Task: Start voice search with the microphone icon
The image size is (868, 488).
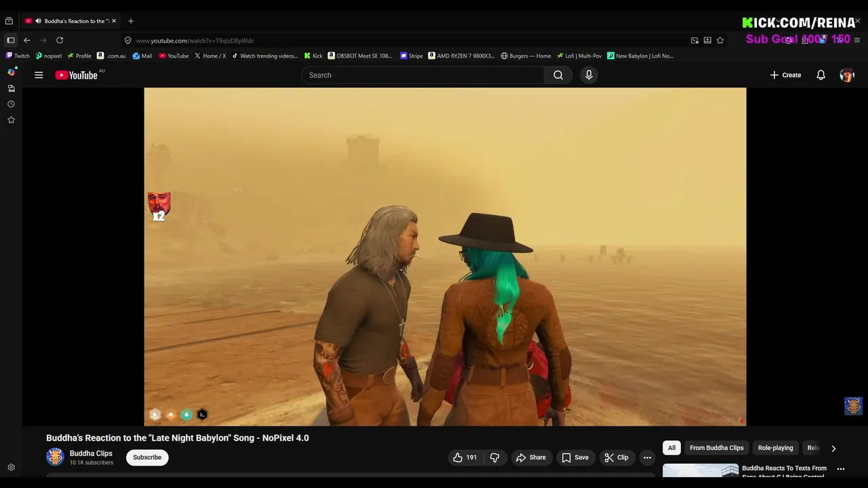Action: [589, 75]
